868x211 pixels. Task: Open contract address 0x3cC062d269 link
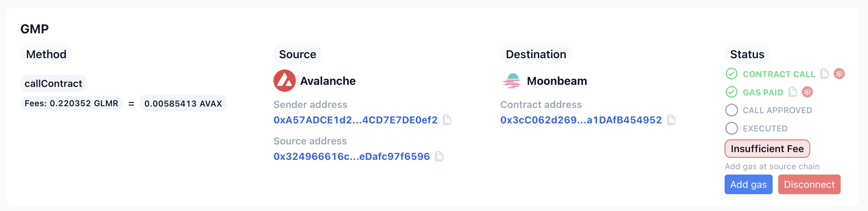(581, 120)
